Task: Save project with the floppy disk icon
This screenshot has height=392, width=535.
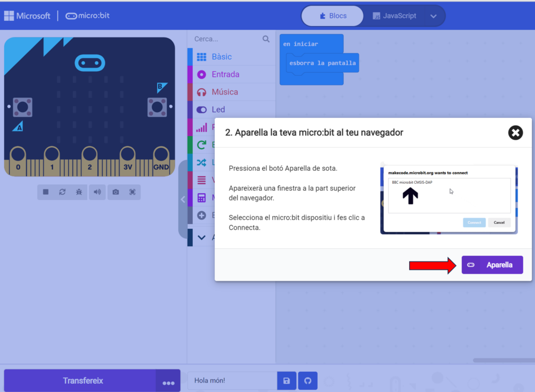Action: [x=286, y=381]
